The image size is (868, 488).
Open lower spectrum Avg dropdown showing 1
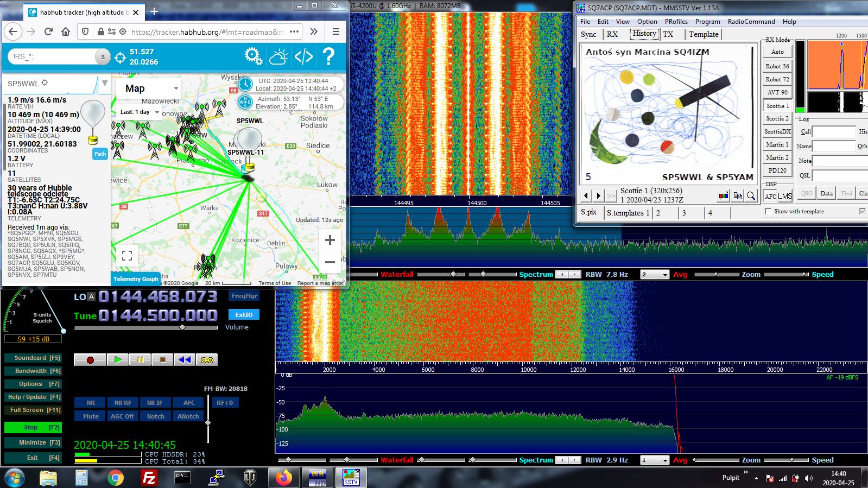(x=655, y=460)
